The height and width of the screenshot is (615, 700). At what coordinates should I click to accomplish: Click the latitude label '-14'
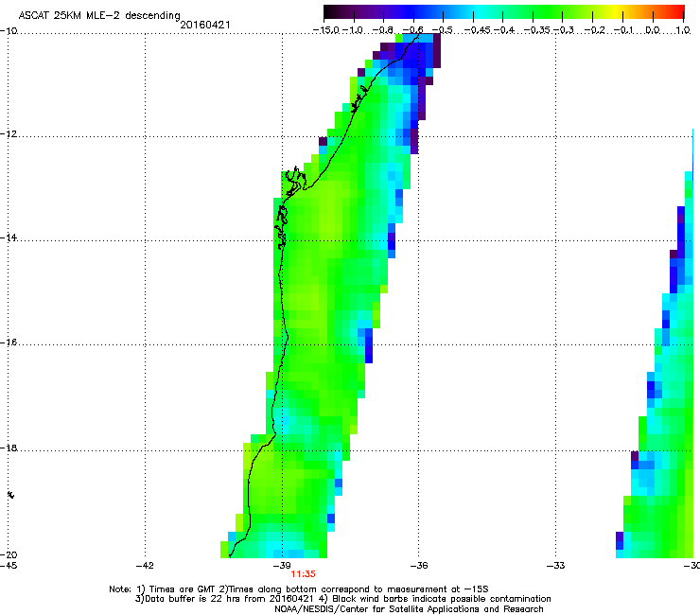click(x=9, y=237)
